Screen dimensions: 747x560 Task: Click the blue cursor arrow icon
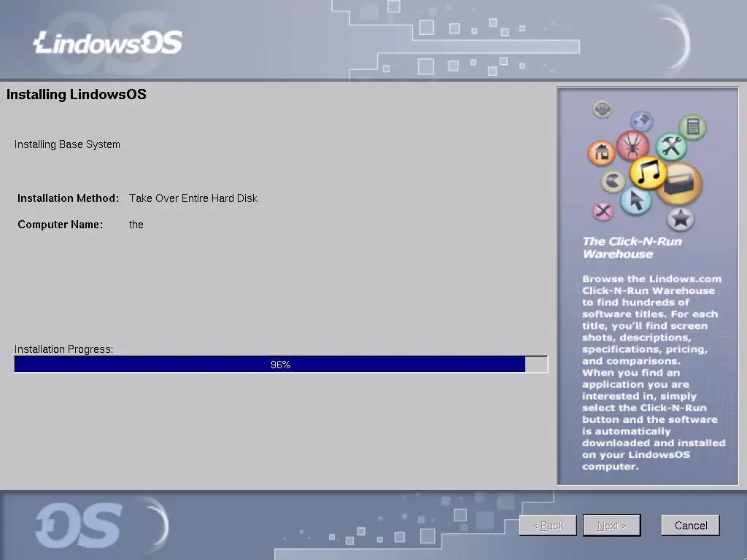636,200
